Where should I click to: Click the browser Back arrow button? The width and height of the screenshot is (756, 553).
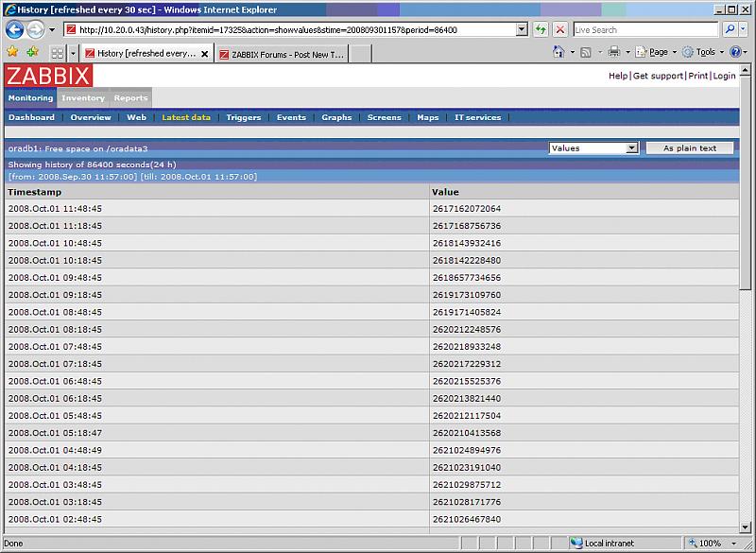tap(14, 29)
